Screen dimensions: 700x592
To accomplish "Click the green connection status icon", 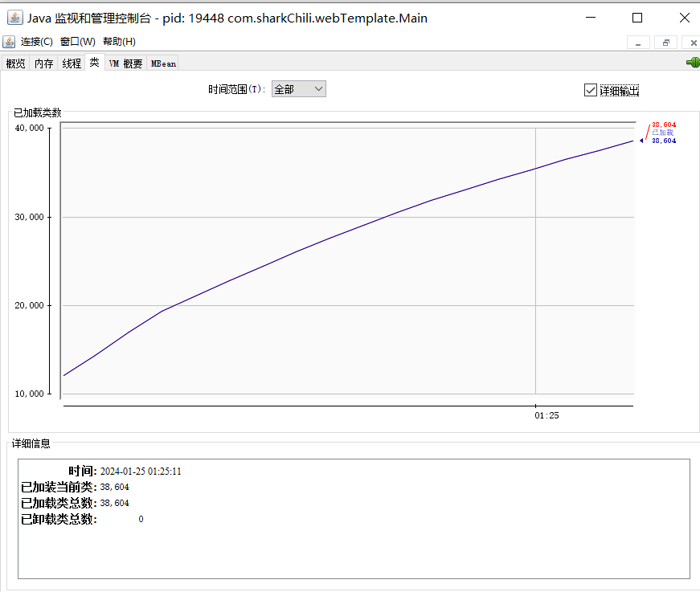I will [x=692, y=63].
